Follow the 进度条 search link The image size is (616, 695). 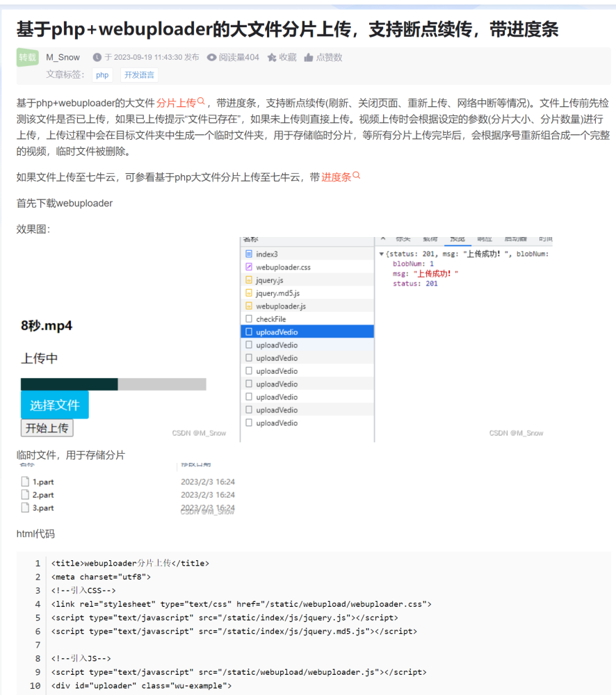pyautogui.click(x=337, y=177)
